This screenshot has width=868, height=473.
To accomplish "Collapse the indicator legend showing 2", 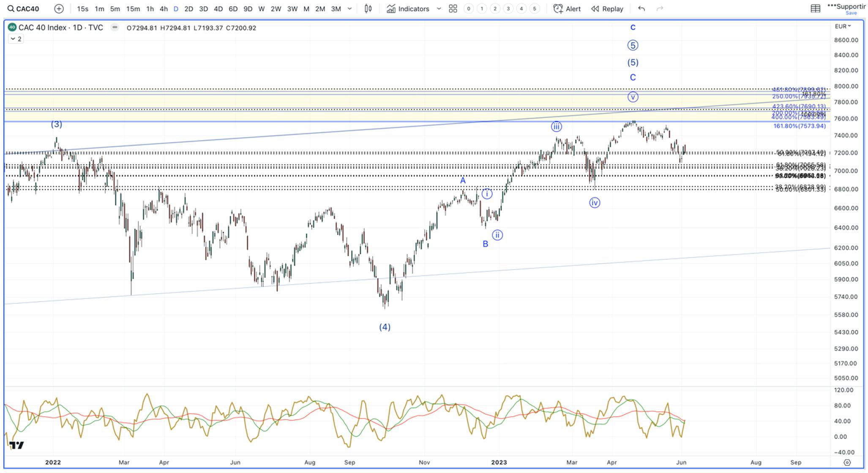I will [x=16, y=39].
